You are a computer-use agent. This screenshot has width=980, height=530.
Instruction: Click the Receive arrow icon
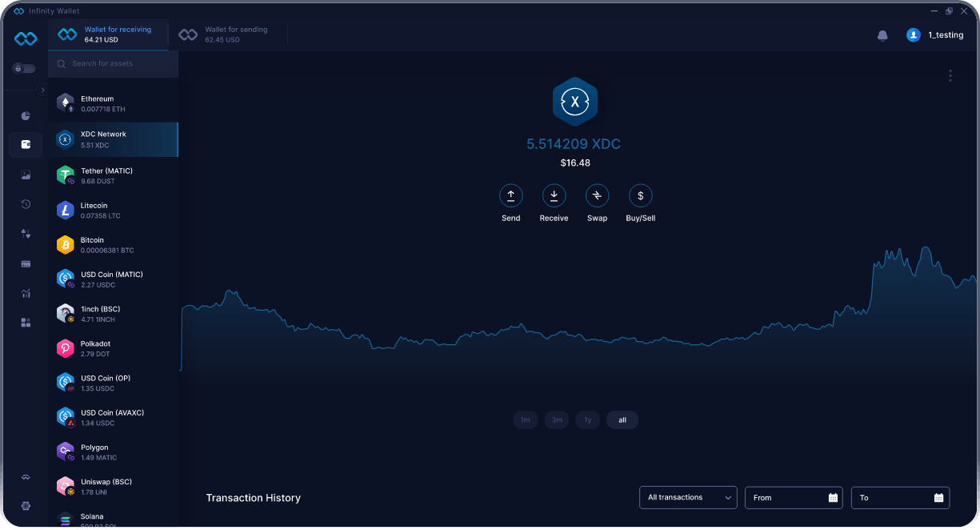pos(554,195)
